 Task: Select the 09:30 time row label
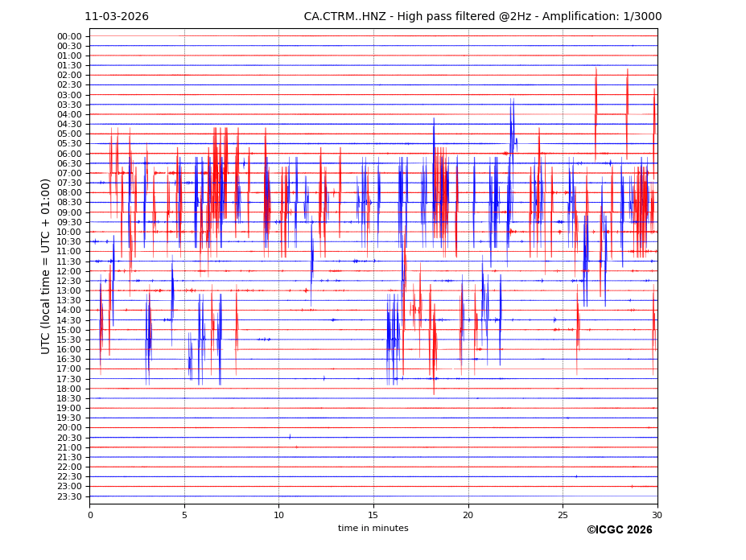point(69,222)
